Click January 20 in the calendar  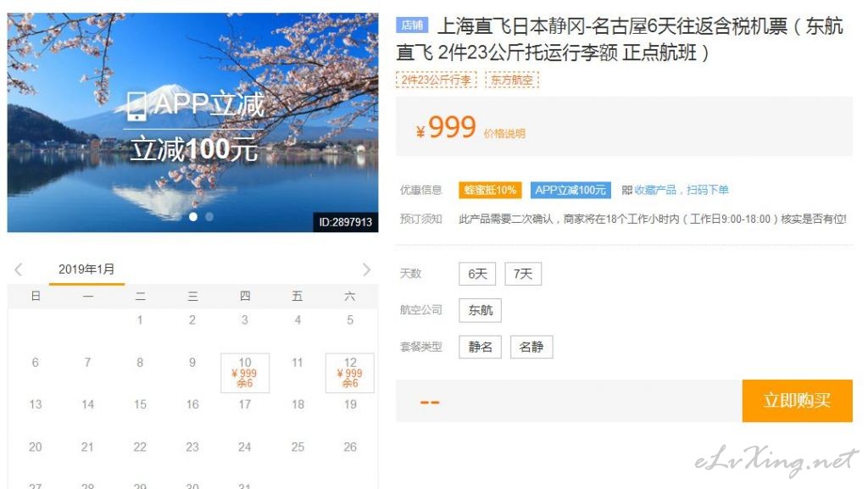tap(36, 447)
